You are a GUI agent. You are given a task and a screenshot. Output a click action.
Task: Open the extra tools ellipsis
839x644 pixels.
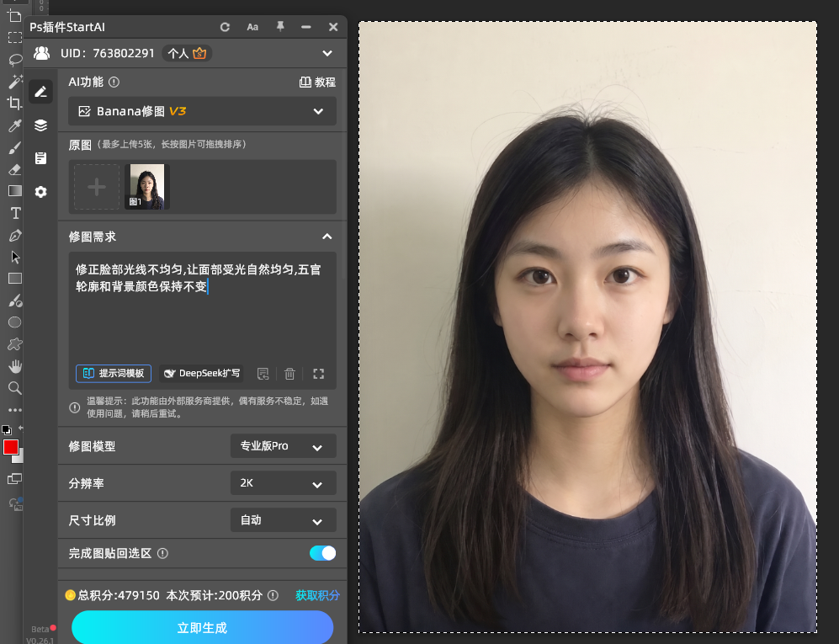click(x=15, y=410)
